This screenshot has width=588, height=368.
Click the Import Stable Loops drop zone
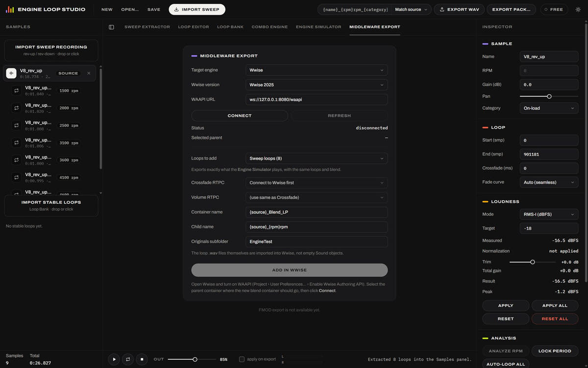(51, 206)
